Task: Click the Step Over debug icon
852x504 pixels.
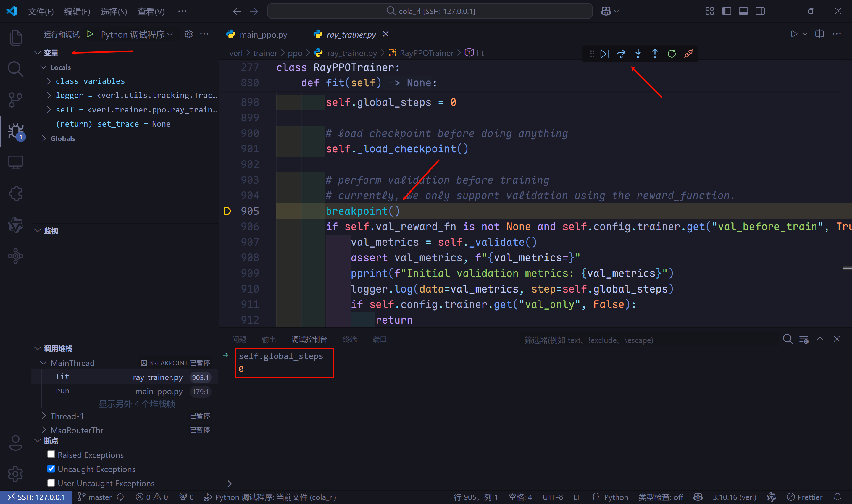Action: (621, 54)
